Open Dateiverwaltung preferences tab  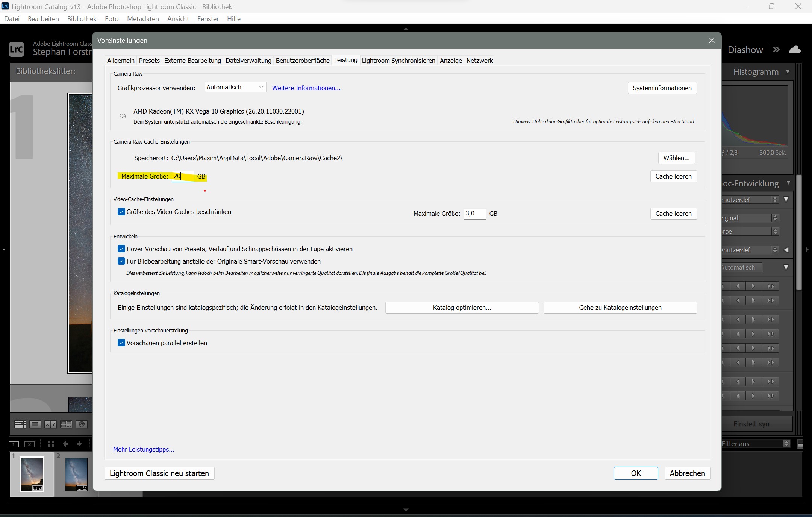click(x=248, y=61)
